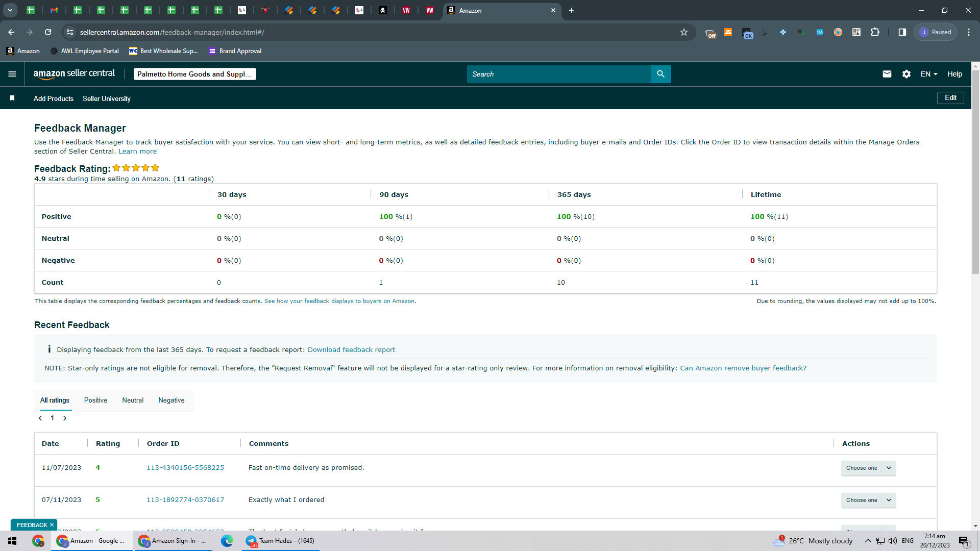
Task: Open the tab search dropdown in Chrome
Action: coord(10,10)
